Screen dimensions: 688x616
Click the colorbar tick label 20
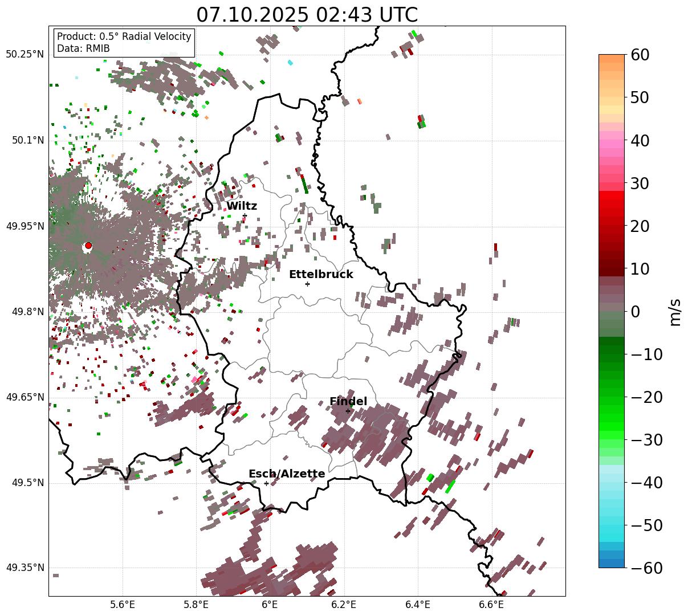tap(640, 226)
